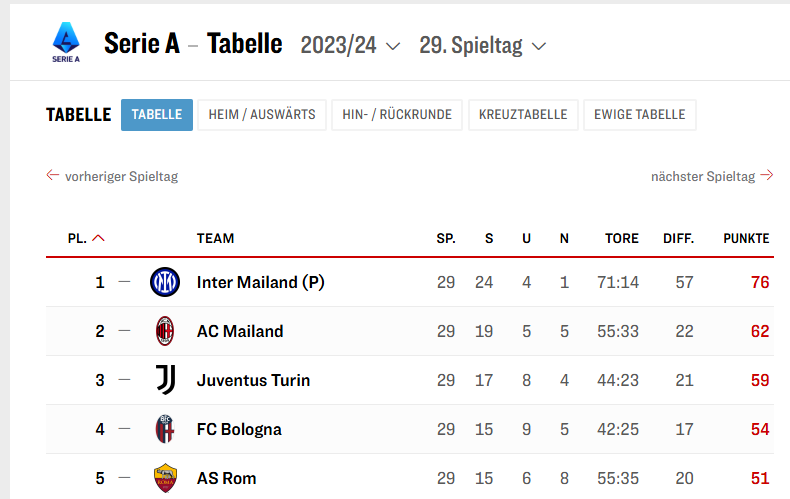Click the Juventus Turin club logo
This screenshot has height=499, width=790.
pos(165,380)
